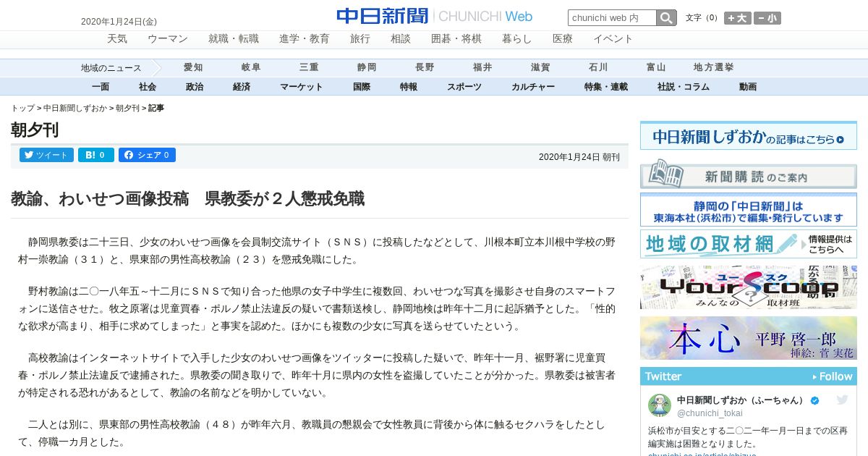Open 相談 consultation section
Image resolution: width=868 pixels, height=456 pixels.
[x=401, y=39]
